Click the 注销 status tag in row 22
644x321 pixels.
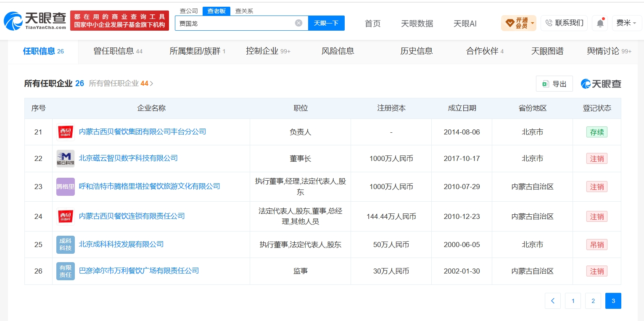click(597, 158)
